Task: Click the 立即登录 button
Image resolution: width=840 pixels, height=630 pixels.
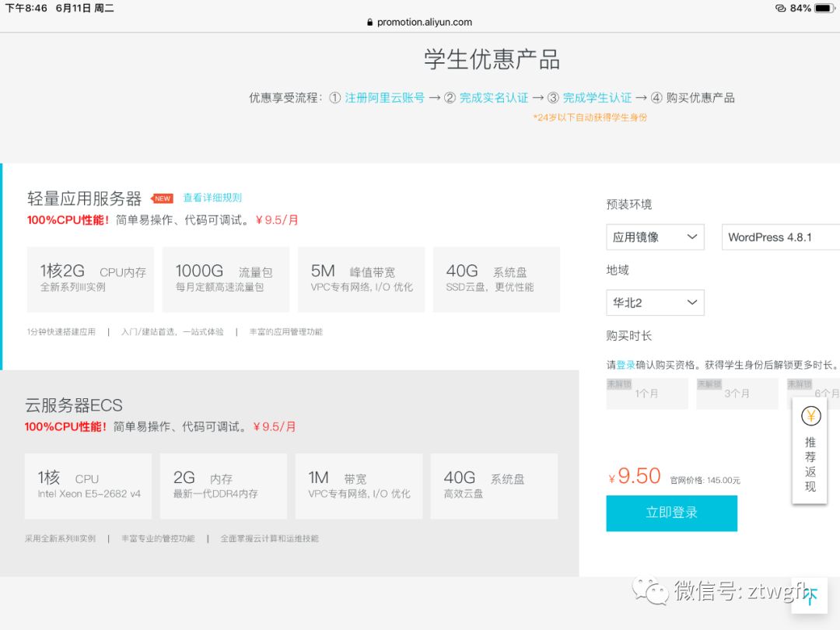Action: coord(671,513)
